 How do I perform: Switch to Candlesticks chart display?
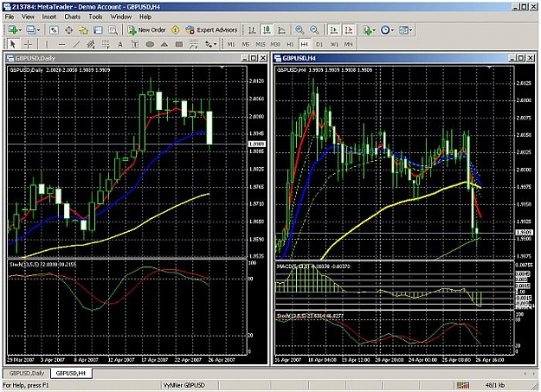pos(267,30)
